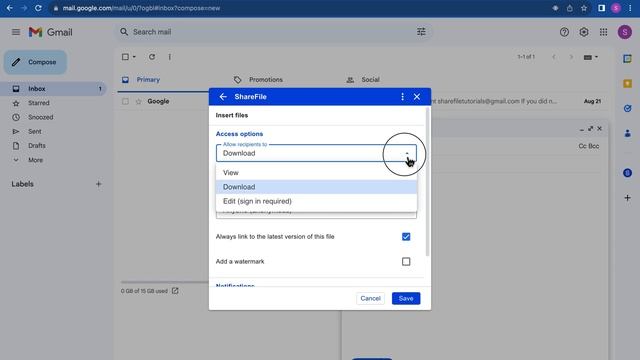This screenshot has width=640, height=360.
Task: Open the Inbox folder
Action: click(x=53, y=89)
